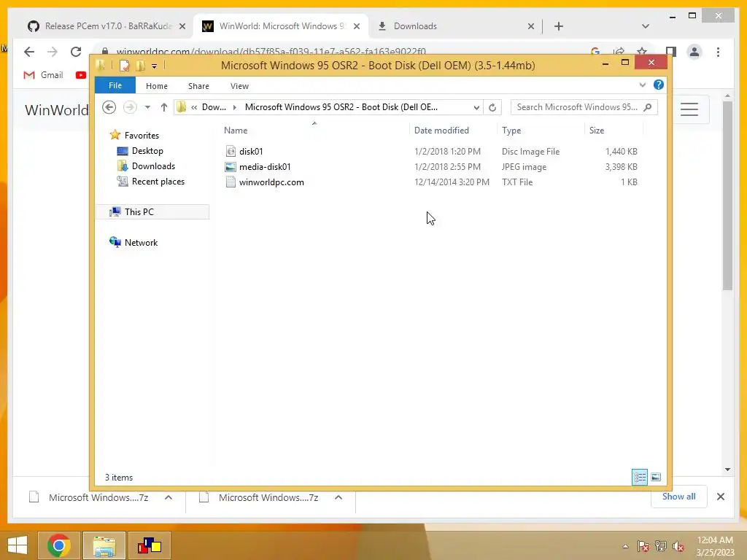The image size is (747, 560).
Task: Switch to details view layout
Action: (639, 477)
